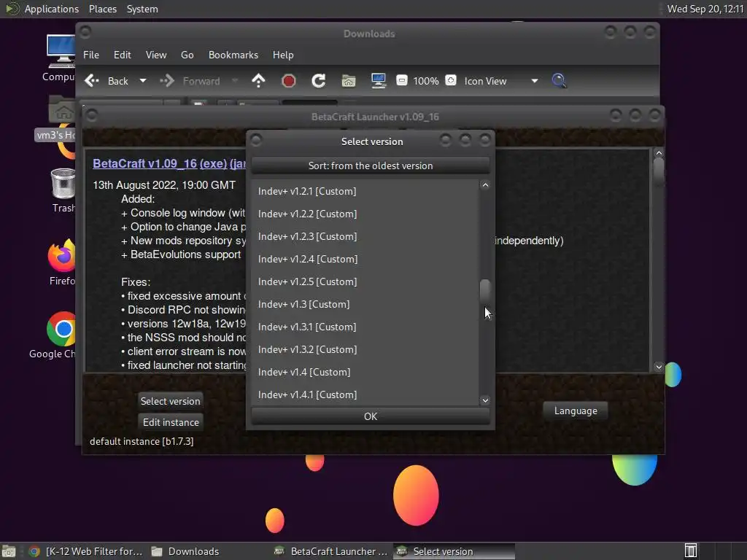This screenshot has width=747, height=560.
Task: Open the Bookmarks menu
Action: coord(233,55)
